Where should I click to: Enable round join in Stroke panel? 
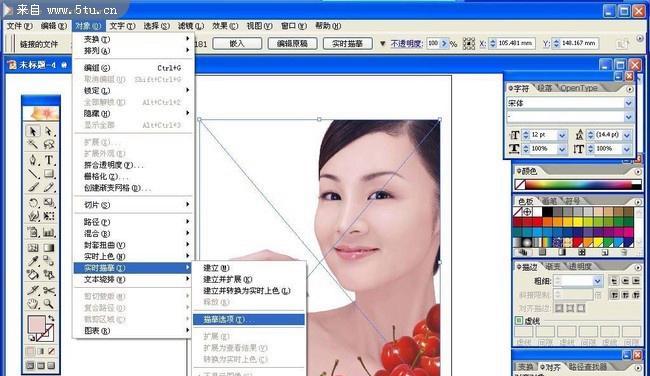point(625,294)
